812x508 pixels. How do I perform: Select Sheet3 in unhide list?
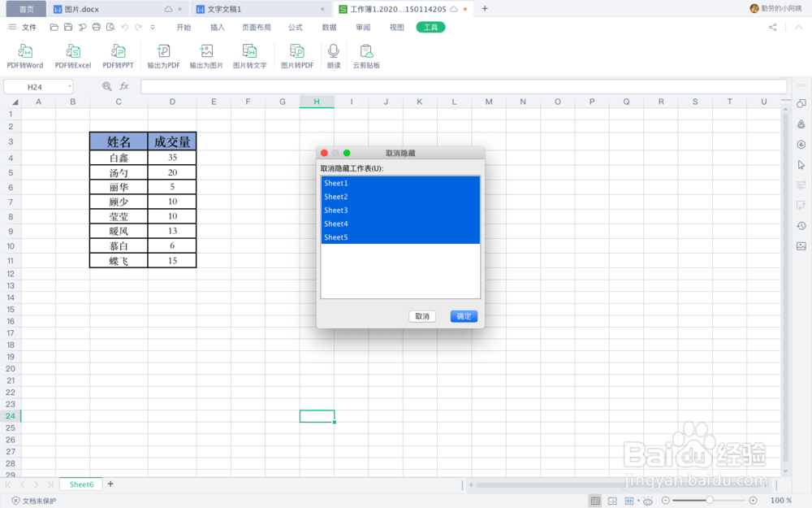coord(400,210)
